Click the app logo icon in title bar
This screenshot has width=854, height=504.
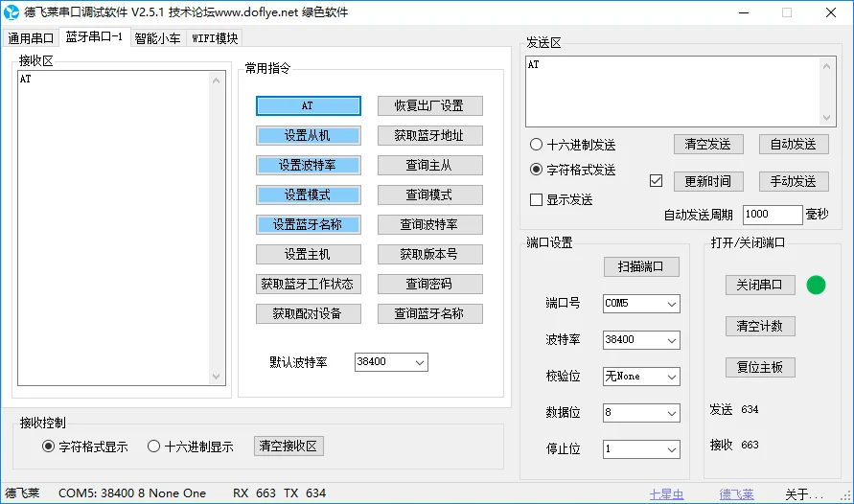11,11
